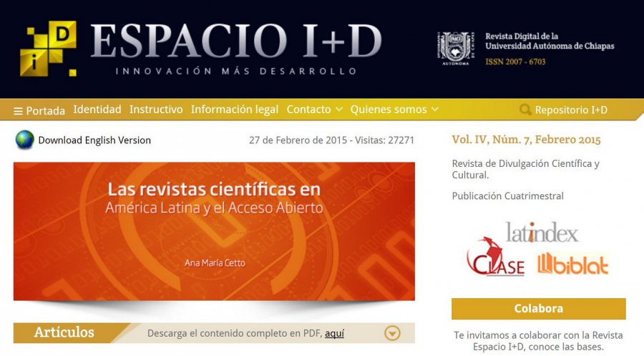Expand the Contacto menu chevron
Screen dimensions: 644x356
339,110
